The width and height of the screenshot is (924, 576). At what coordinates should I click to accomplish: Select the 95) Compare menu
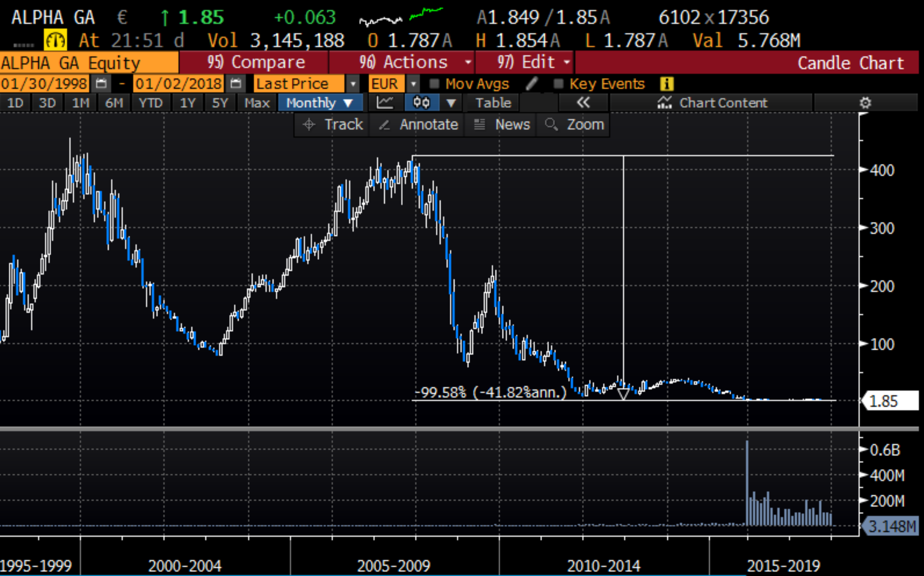tap(254, 62)
